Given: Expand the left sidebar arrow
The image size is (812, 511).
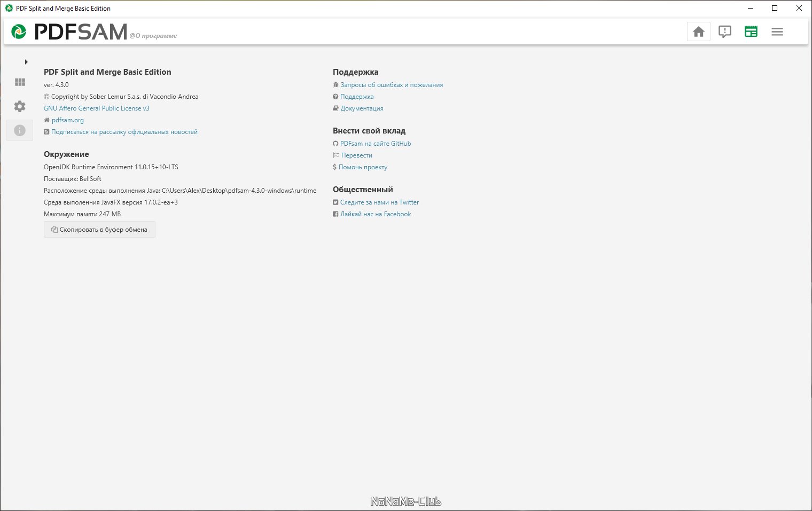Looking at the screenshot, I should point(26,62).
